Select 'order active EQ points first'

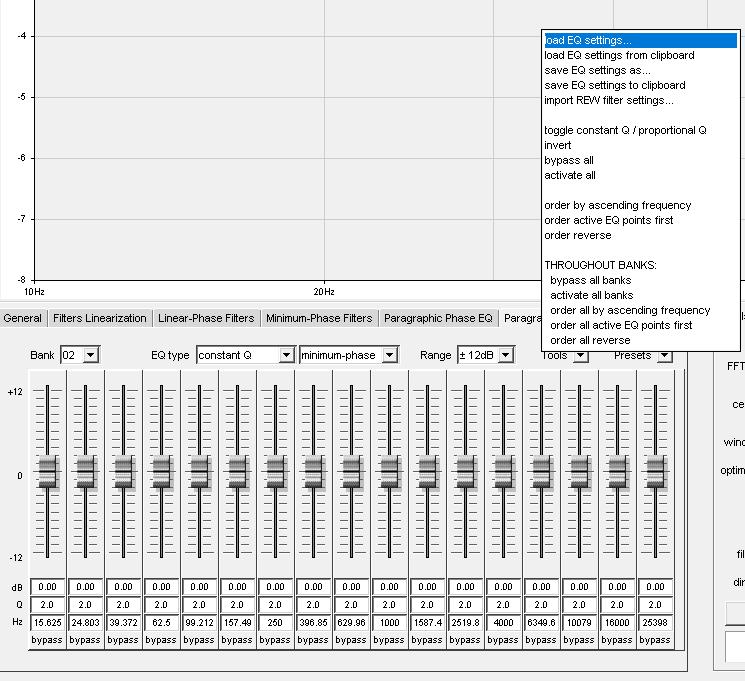pyautogui.click(x=609, y=220)
